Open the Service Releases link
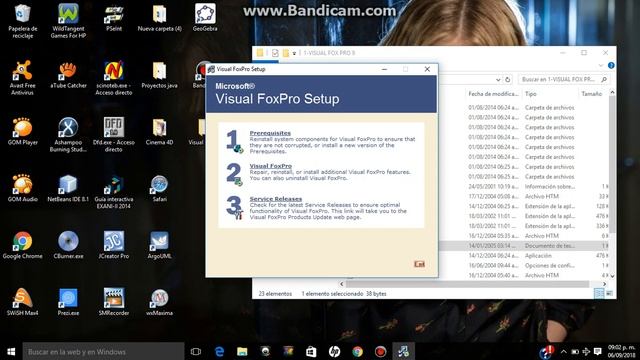The image size is (640, 360). [x=276, y=199]
